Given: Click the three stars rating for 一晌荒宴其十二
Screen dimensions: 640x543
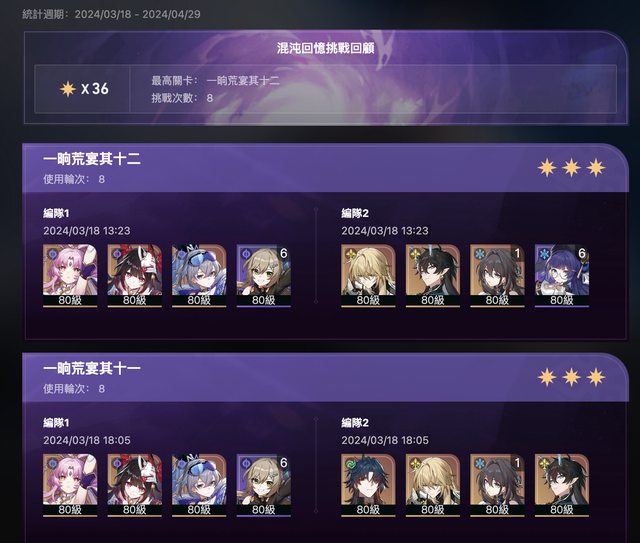Looking at the screenshot, I should pyautogui.click(x=571, y=167).
